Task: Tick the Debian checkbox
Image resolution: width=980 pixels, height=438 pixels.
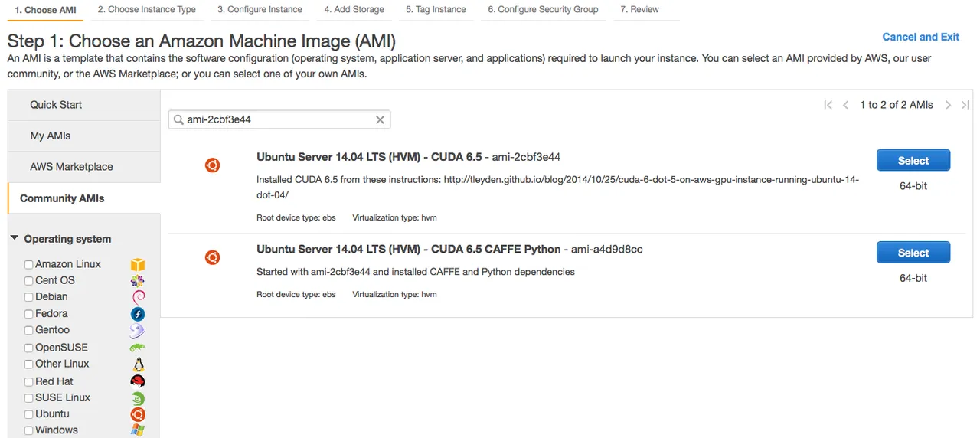Action: [28, 297]
